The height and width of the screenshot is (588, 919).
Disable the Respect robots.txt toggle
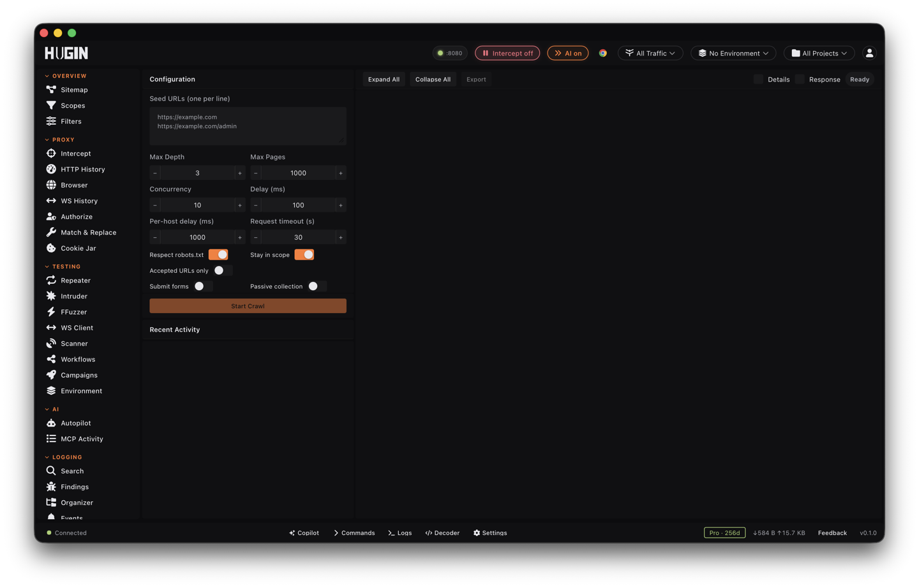(218, 254)
